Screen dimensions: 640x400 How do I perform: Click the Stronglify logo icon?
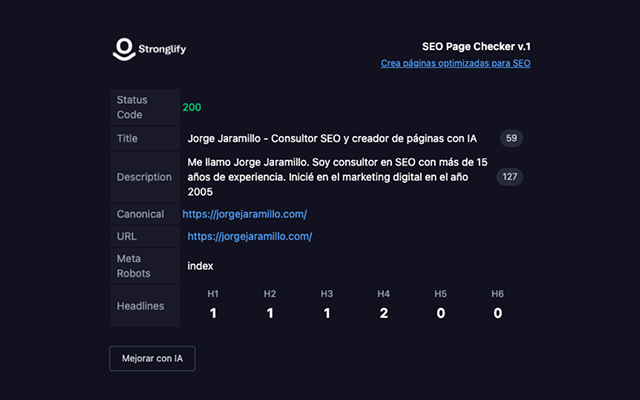point(124,49)
